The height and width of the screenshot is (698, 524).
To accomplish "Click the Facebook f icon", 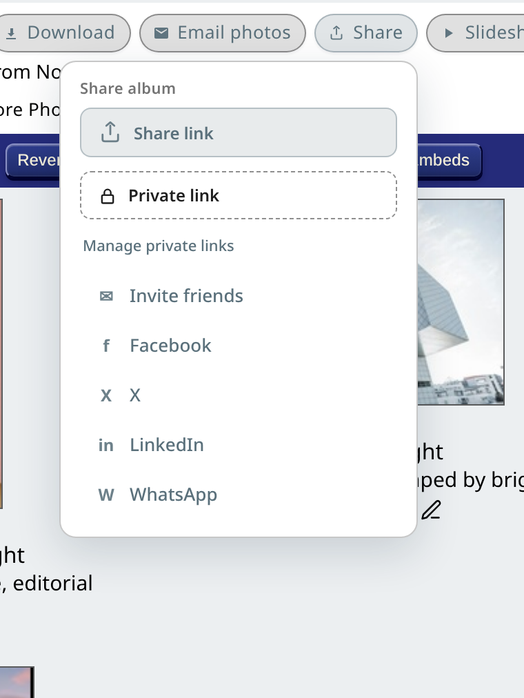I will (x=106, y=345).
